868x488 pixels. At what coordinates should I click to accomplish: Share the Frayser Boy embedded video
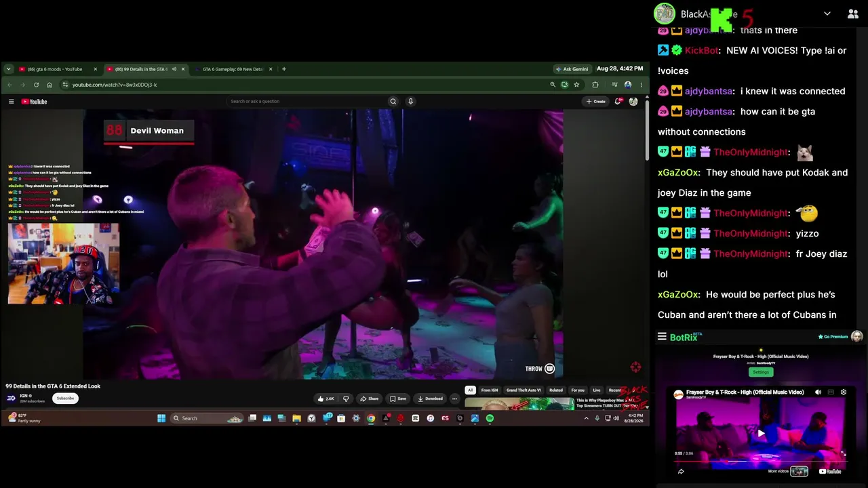coord(681,472)
